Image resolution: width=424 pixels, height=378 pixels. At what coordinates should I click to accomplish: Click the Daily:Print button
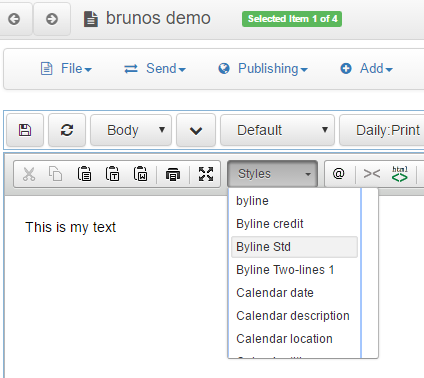tap(382, 130)
